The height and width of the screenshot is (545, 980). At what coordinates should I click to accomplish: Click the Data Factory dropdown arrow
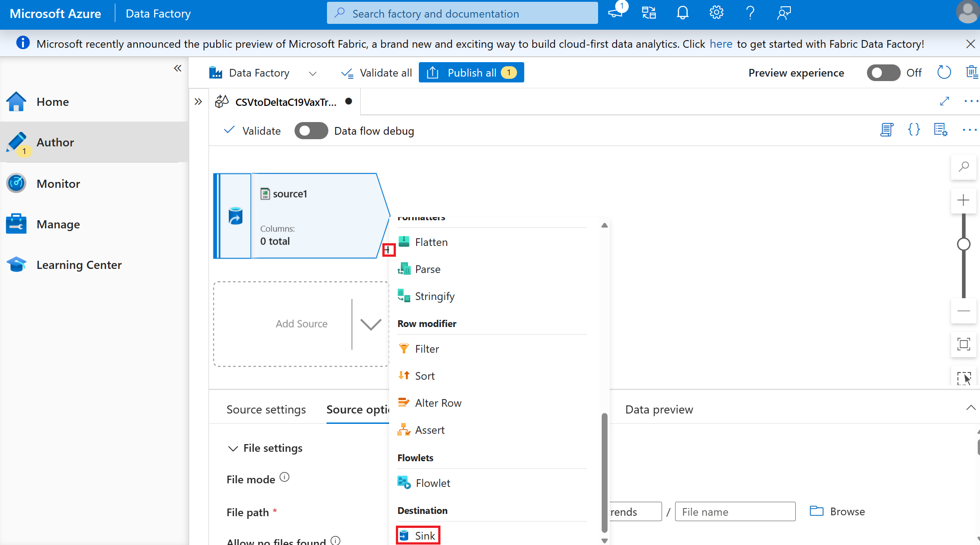(x=310, y=73)
